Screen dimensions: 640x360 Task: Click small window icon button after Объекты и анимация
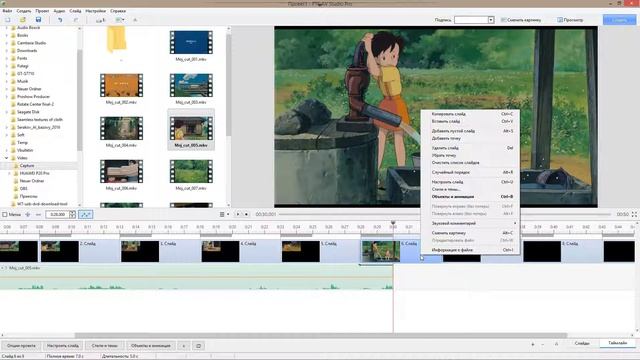pos(198,346)
